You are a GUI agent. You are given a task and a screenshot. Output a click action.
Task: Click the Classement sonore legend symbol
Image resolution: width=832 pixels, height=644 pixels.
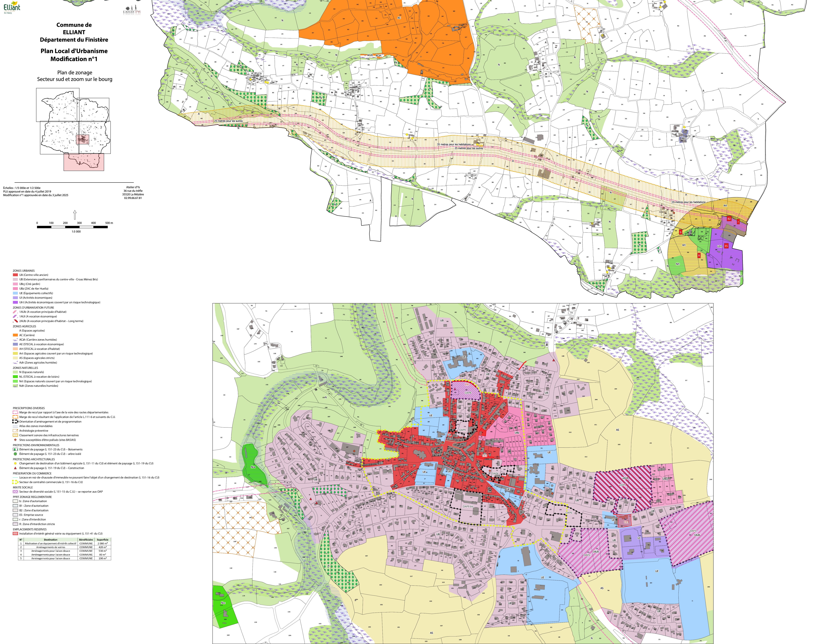click(15, 435)
